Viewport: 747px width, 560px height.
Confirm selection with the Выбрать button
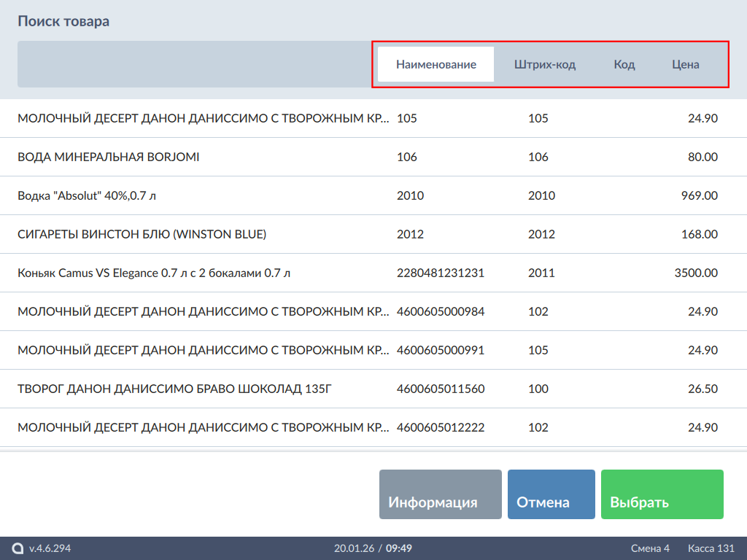[662, 494]
